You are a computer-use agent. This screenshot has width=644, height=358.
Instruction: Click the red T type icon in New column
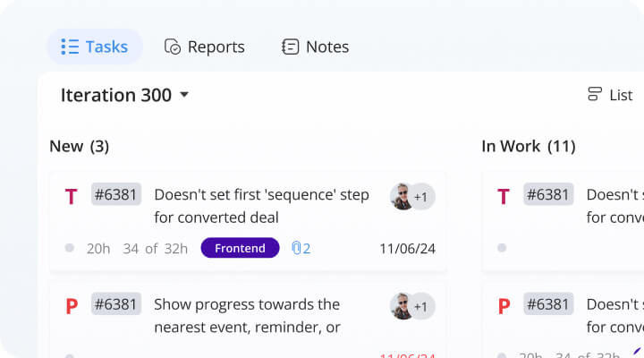72,196
